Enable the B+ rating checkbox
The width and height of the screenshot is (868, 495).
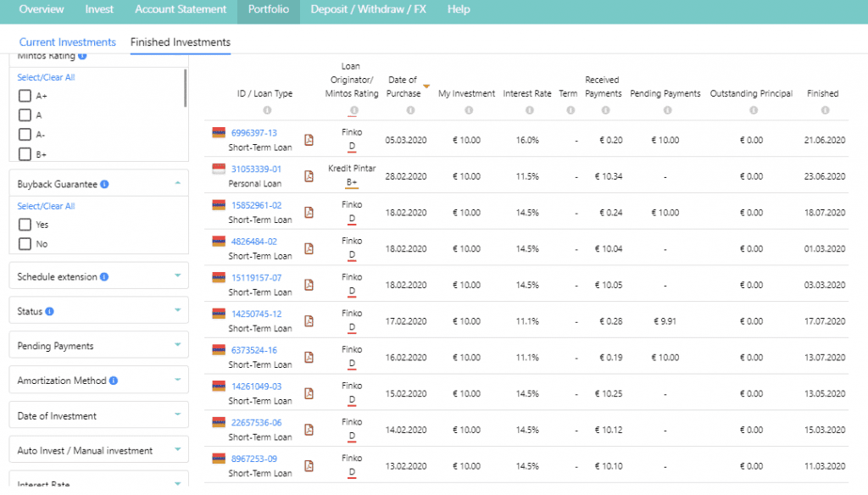click(25, 154)
